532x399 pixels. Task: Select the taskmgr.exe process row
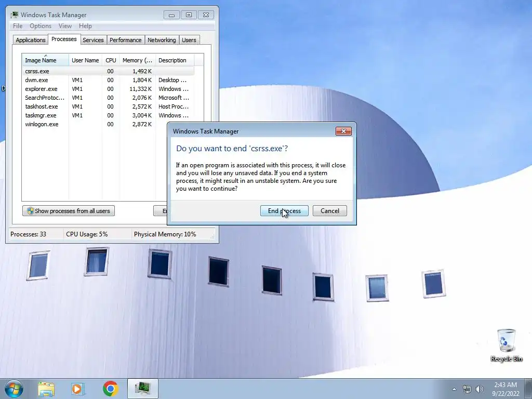108,115
